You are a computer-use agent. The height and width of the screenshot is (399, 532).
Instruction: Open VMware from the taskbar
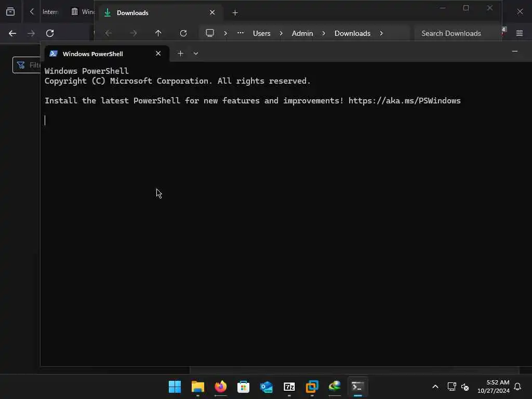[x=312, y=387]
